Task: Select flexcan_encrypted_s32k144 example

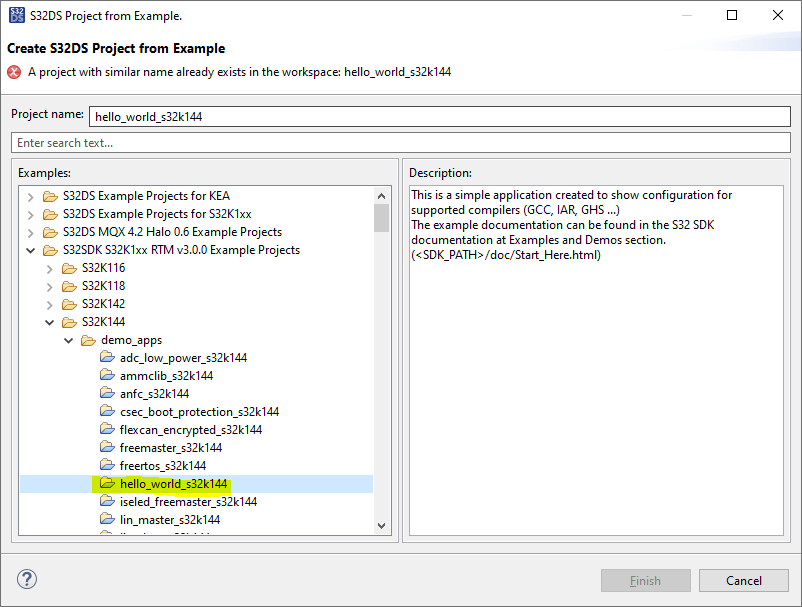Action: [x=191, y=430]
